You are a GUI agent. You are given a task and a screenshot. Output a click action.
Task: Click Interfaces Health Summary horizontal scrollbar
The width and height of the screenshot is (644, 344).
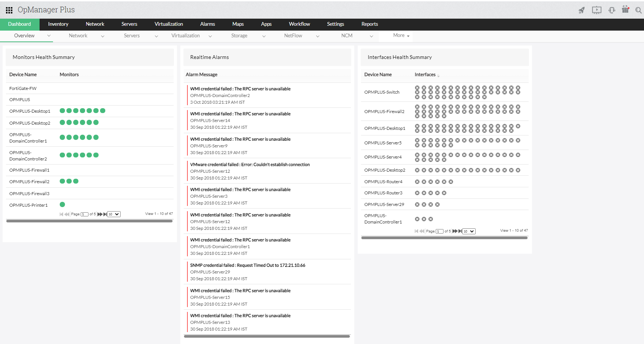tap(444, 238)
